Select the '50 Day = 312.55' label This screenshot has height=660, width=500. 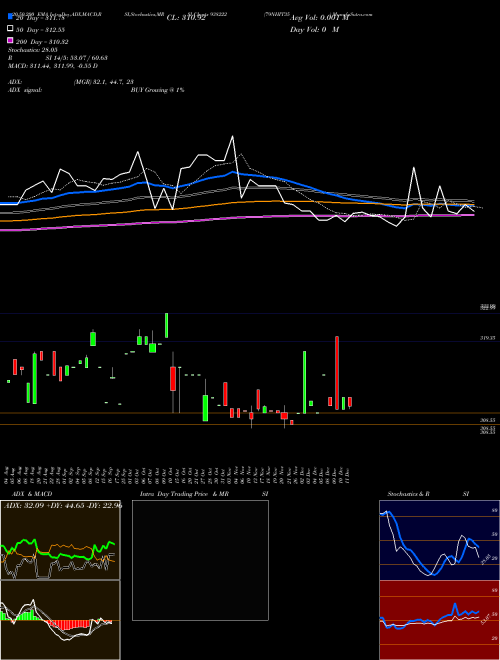coord(41,30)
